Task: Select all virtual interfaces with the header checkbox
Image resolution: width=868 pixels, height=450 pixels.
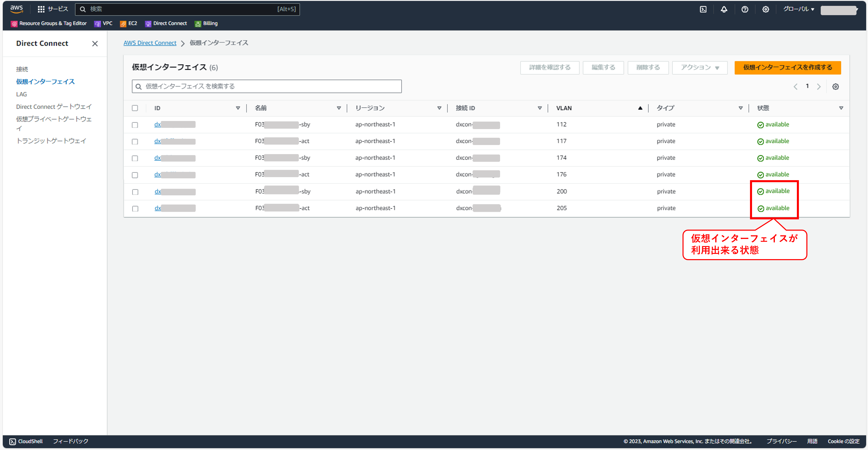Action: (135, 108)
